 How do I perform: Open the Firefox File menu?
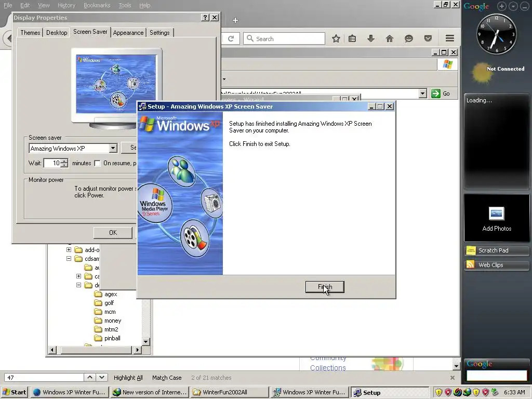click(x=8, y=5)
